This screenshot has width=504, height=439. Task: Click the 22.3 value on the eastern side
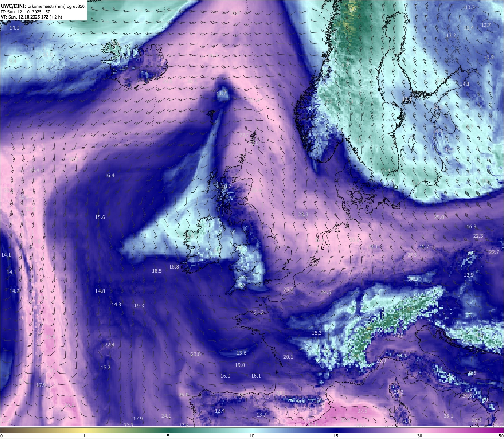[x=478, y=236]
